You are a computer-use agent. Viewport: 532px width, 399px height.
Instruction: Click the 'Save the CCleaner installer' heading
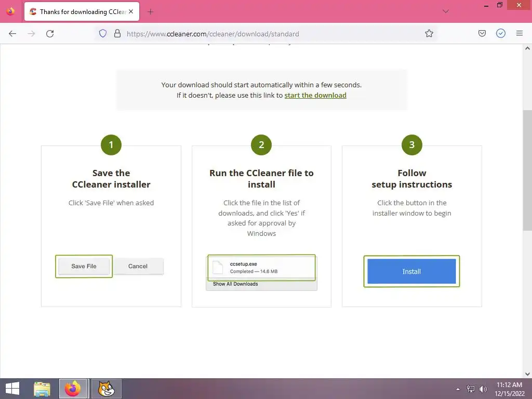point(111,179)
